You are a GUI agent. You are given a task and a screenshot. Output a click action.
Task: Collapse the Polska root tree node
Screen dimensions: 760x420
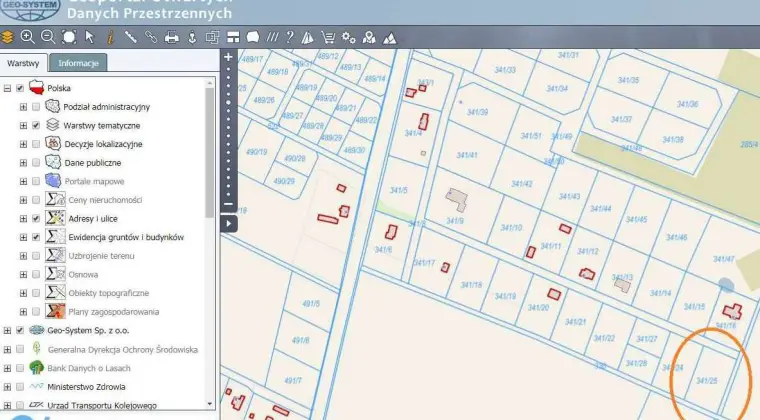pyautogui.click(x=7, y=88)
